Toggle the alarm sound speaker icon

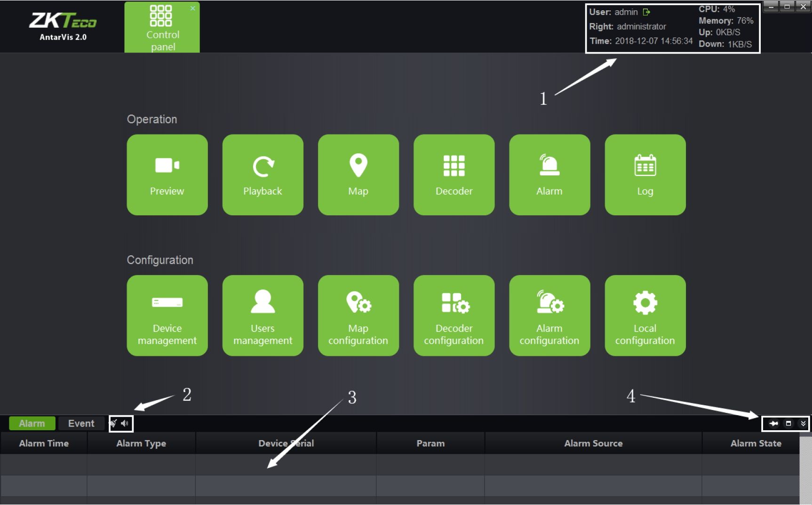coord(125,424)
